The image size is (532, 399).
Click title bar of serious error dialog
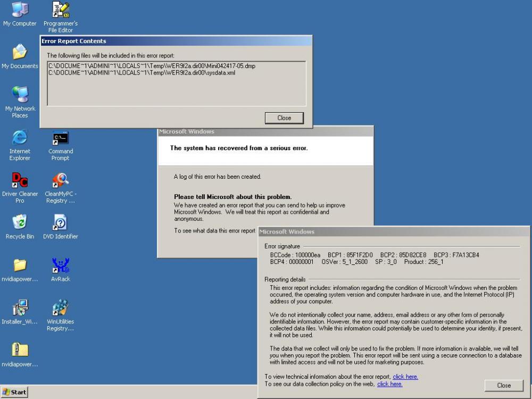tap(265, 131)
